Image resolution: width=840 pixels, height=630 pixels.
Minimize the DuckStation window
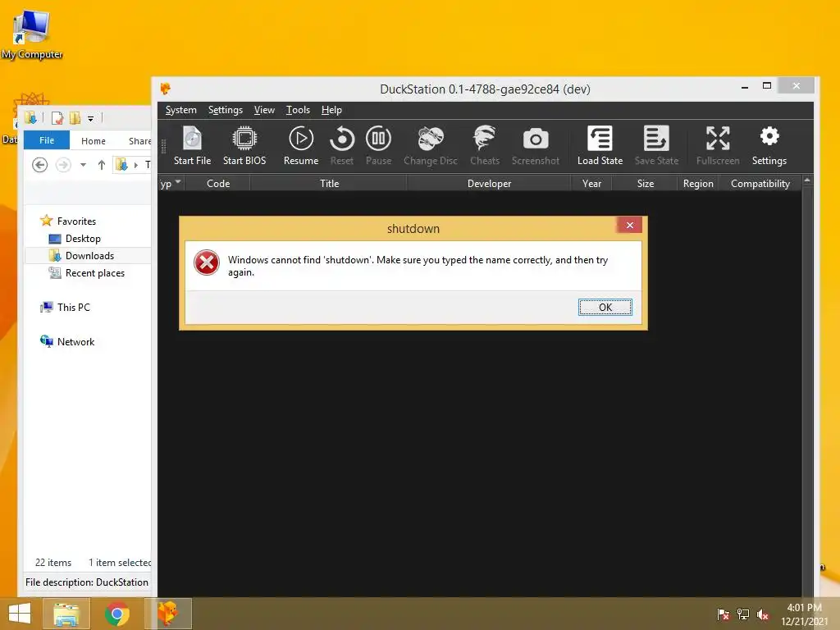click(x=745, y=86)
